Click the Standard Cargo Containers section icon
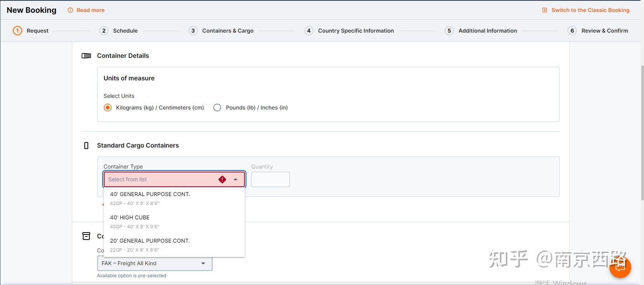644x285 pixels. pos(86,146)
